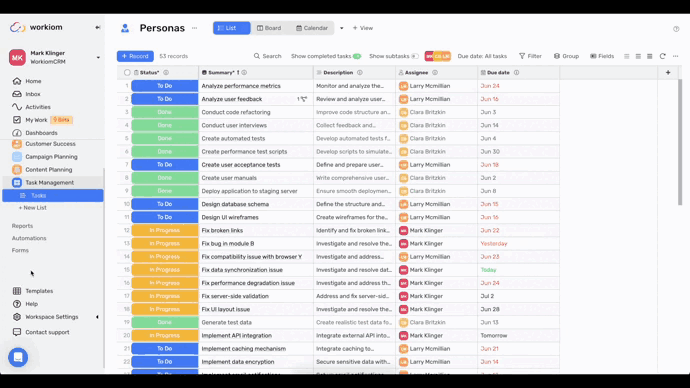Click the + View button
Screen dimensions: 690x388
coord(363,28)
